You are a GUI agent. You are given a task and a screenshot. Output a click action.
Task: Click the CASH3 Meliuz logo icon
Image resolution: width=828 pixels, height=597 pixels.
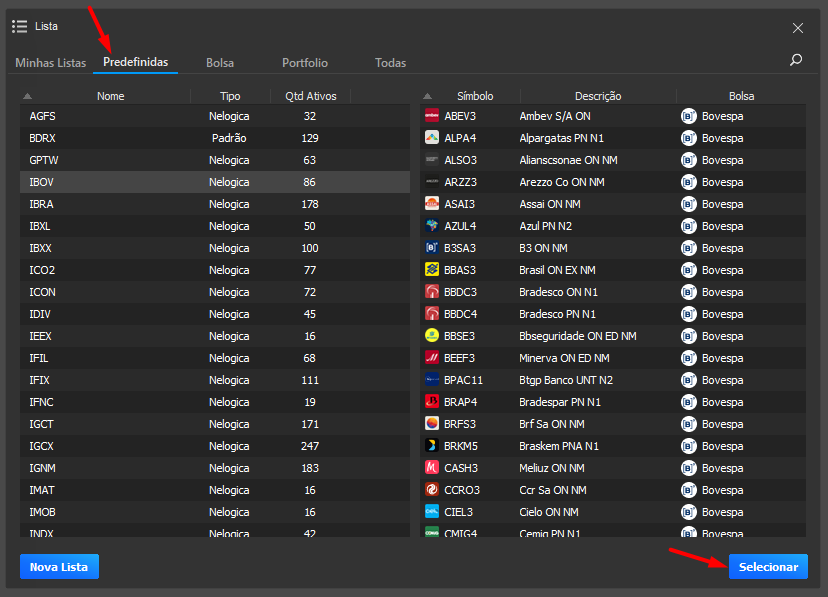[x=432, y=468]
